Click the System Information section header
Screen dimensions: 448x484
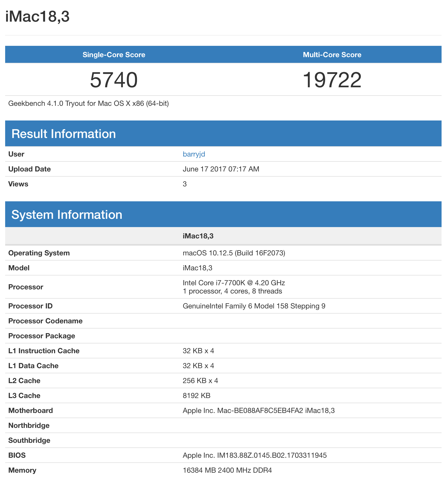point(223,214)
